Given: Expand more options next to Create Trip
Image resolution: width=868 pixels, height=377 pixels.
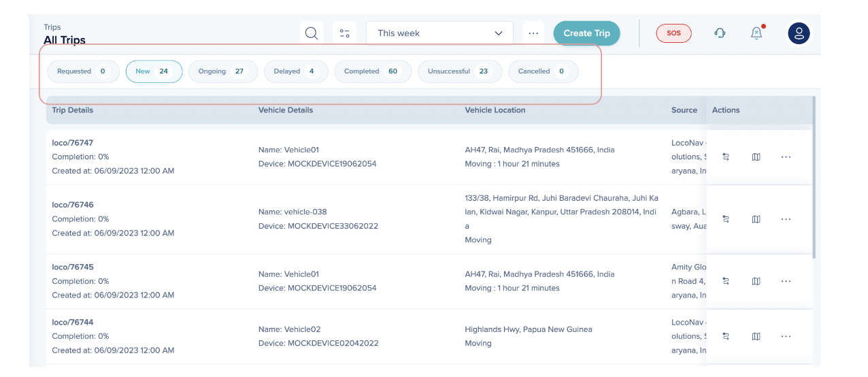Looking at the screenshot, I should 533,33.
